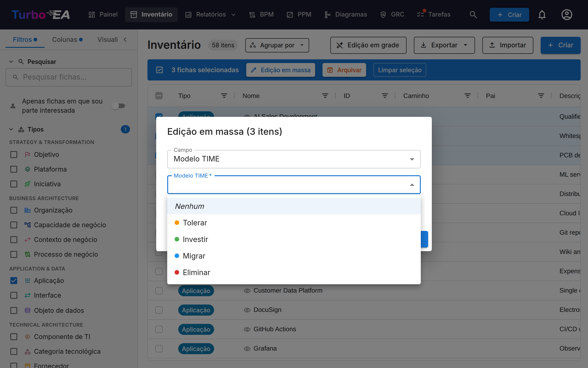Click the red dot beside Eliminar
This screenshot has height=368, width=588.
click(177, 272)
